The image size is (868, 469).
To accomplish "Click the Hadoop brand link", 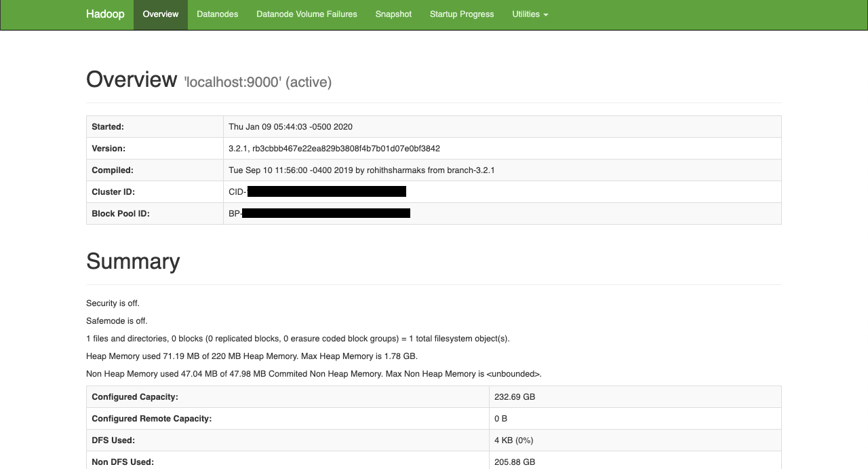I will click(105, 14).
